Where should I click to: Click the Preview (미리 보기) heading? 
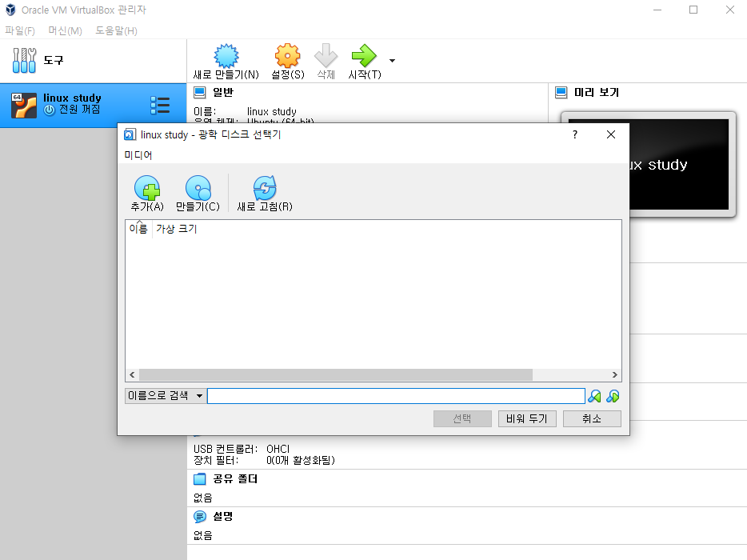pos(597,93)
